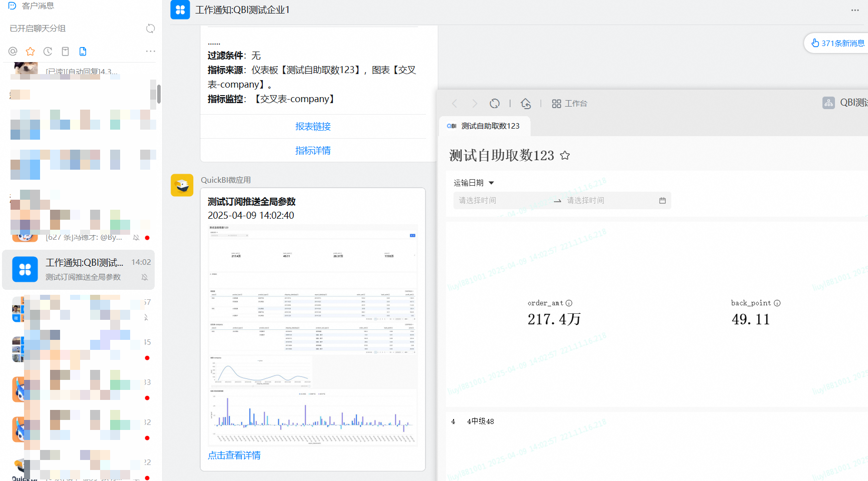Open the clock history filter icon
The height and width of the screenshot is (481, 868).
48,51
